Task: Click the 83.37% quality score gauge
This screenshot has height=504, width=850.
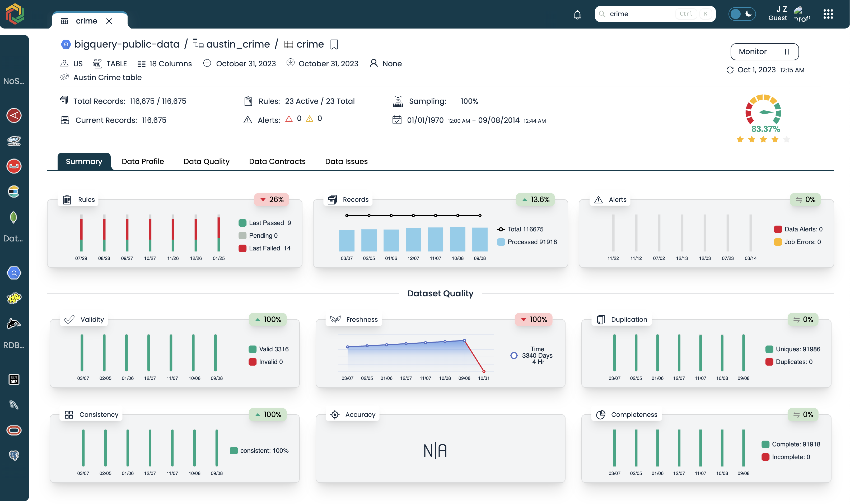Action: tap(763, 114)
